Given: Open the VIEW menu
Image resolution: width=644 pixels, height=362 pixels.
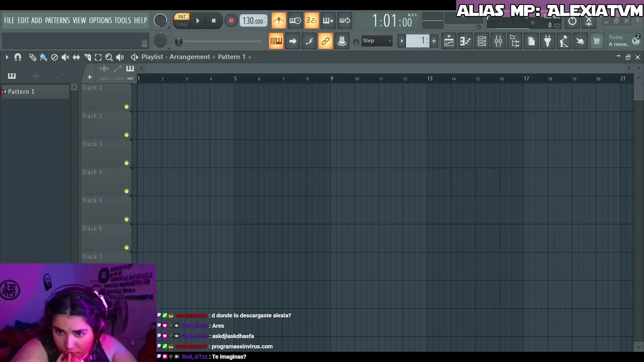Looking at the screenshot, I should click(x=79, y=20).
